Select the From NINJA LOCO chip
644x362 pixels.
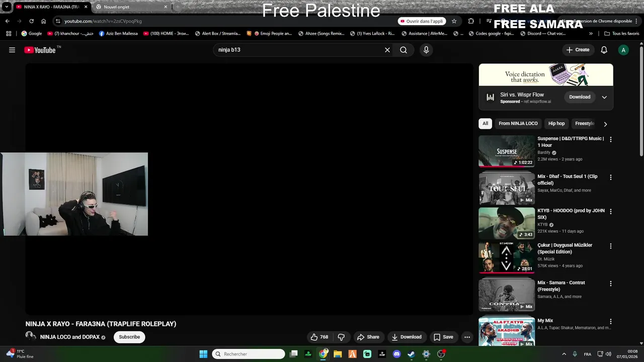click(518, 124)
